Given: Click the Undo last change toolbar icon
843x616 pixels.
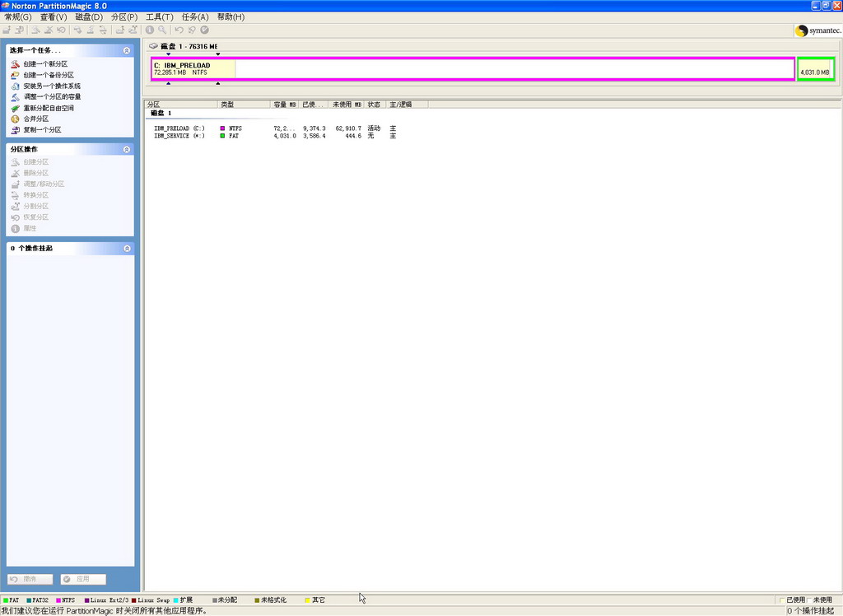Looking at the screenshot, I should (179, 30).
